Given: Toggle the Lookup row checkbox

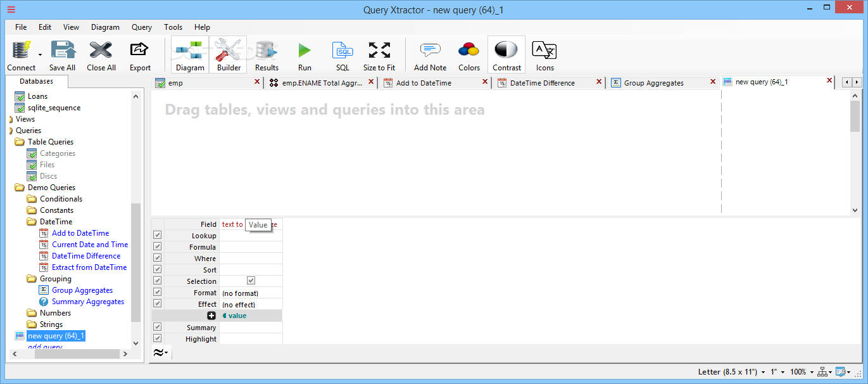Looking at the screenshot, I should coord(158,235).
